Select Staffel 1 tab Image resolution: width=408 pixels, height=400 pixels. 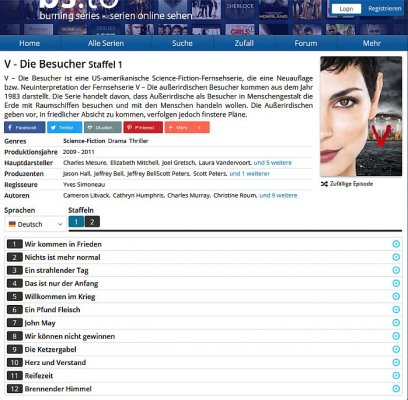point(76,222)
